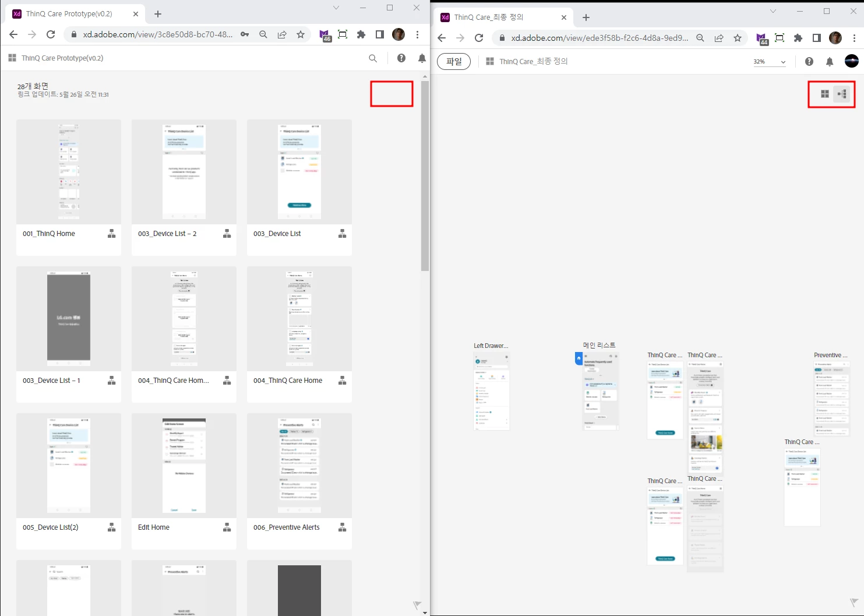Click ThinQ Care_최종 정의 header title
This screenshot has width=864, height=616.
pos(534,61)
